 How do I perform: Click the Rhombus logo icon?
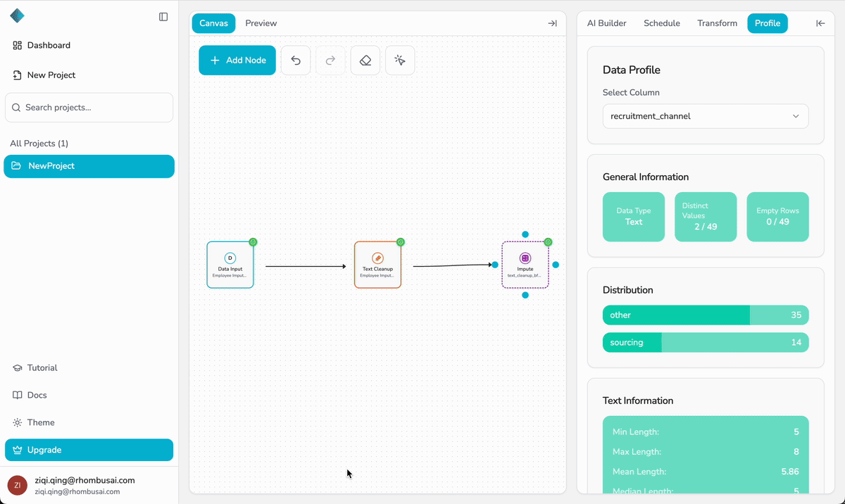click(18, 16)
